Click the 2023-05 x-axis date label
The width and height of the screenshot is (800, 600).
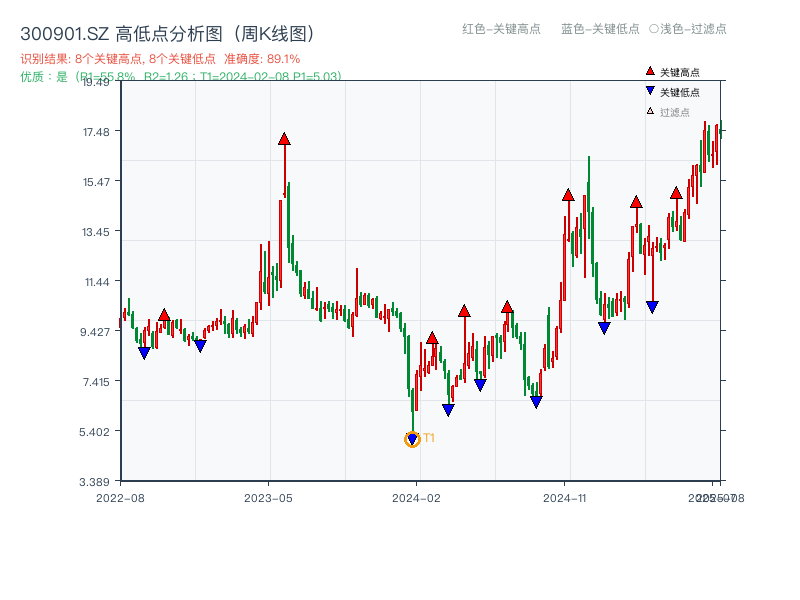click(268, 498)
